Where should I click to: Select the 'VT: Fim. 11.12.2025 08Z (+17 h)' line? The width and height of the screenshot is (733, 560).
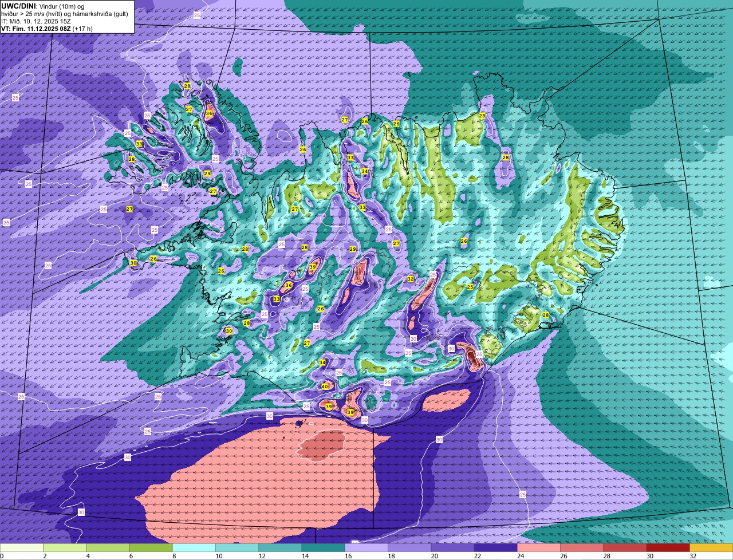[47, 29]
